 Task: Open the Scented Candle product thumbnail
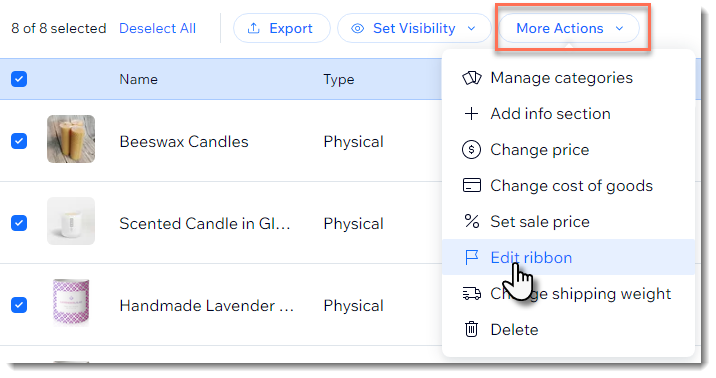(x=71, y=221)
